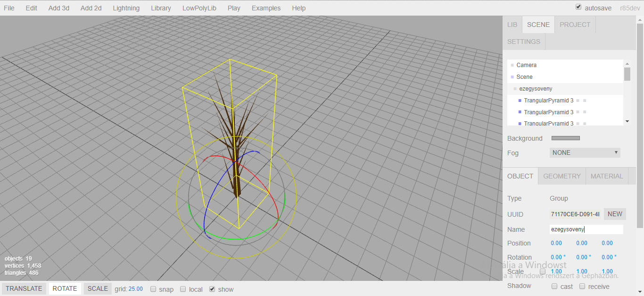Toggle the autosave checkbox

click(578, 7)
